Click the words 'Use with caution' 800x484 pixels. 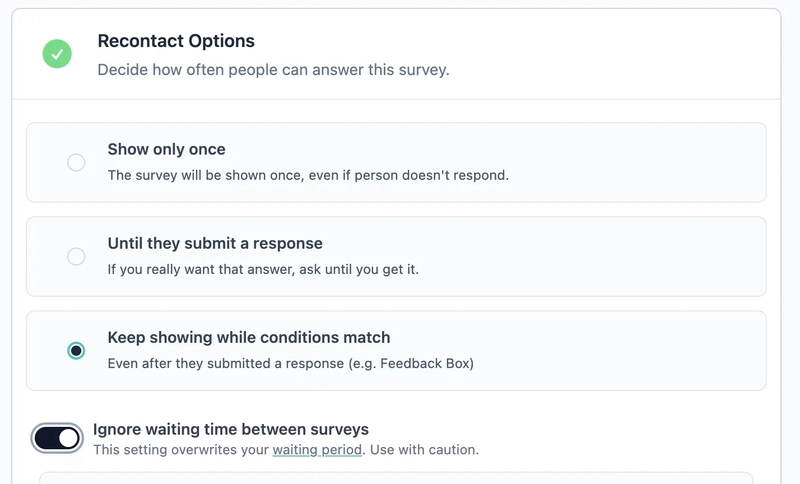point(423,449)
